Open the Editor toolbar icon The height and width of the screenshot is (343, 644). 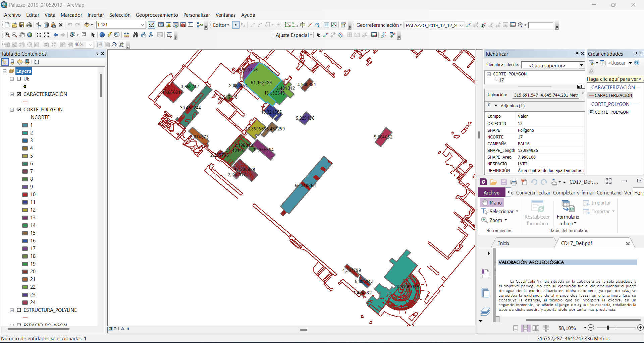(x=152, y=25)
